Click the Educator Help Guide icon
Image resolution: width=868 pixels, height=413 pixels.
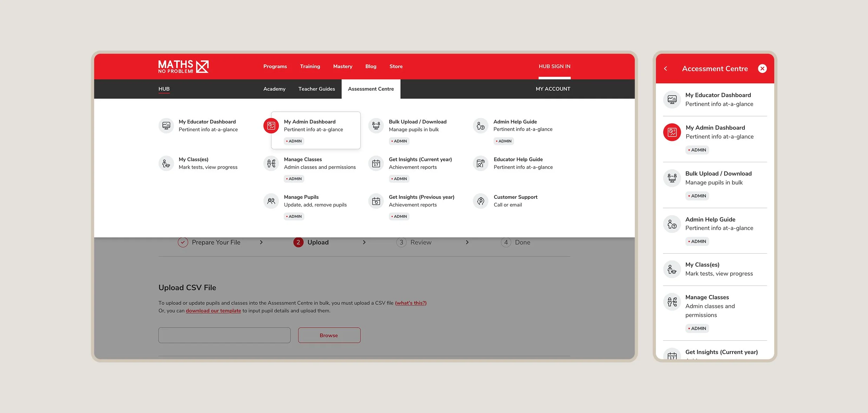[481, 163]
